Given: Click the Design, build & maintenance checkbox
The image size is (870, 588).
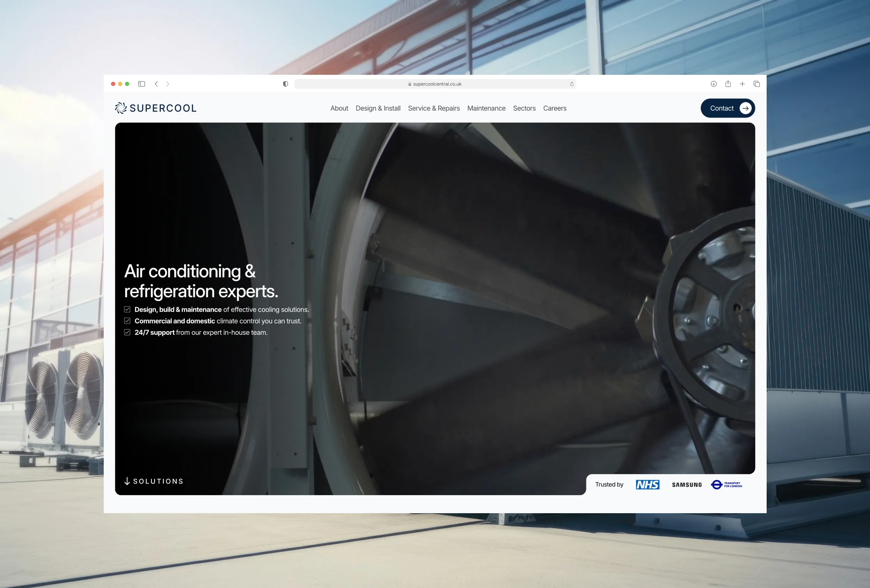Looking at the screenshot, I should coord(127,310).
